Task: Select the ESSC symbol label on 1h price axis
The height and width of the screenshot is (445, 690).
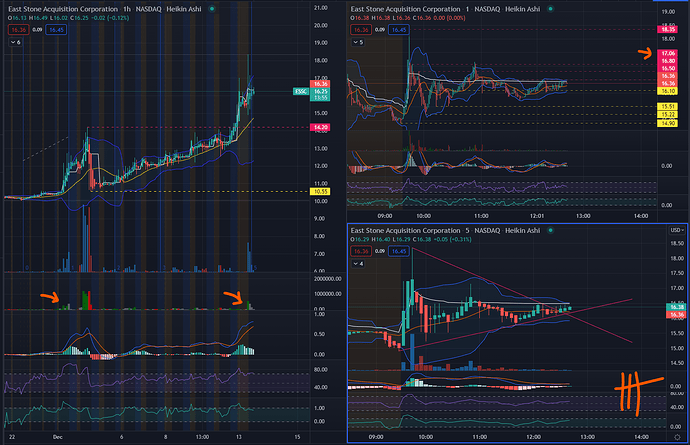Action: pyautogui.click(x=301, y=92)
